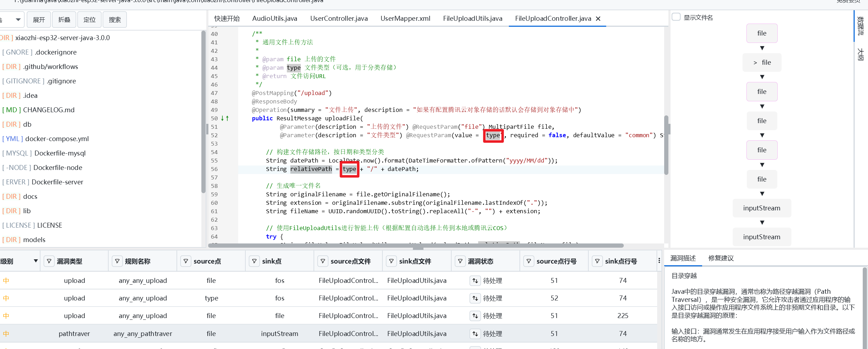Open the UserController.java tab

pyautogui.click(x=339, y=19)
